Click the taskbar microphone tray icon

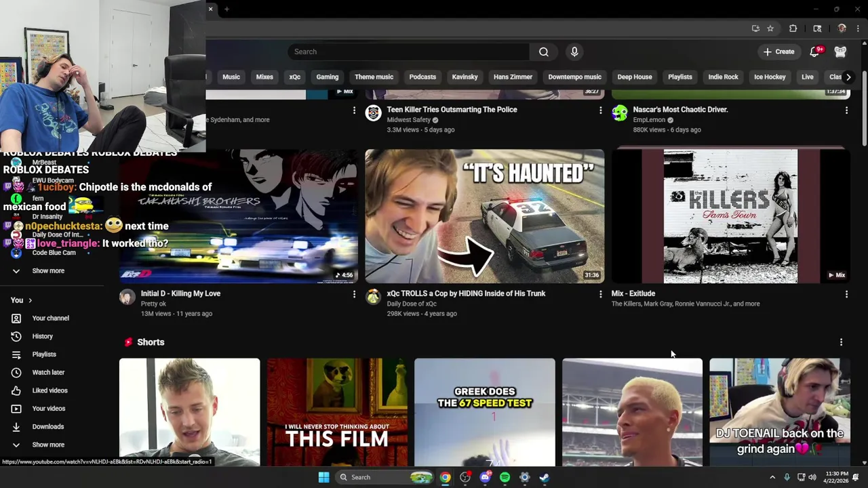[x=787, y=477]
